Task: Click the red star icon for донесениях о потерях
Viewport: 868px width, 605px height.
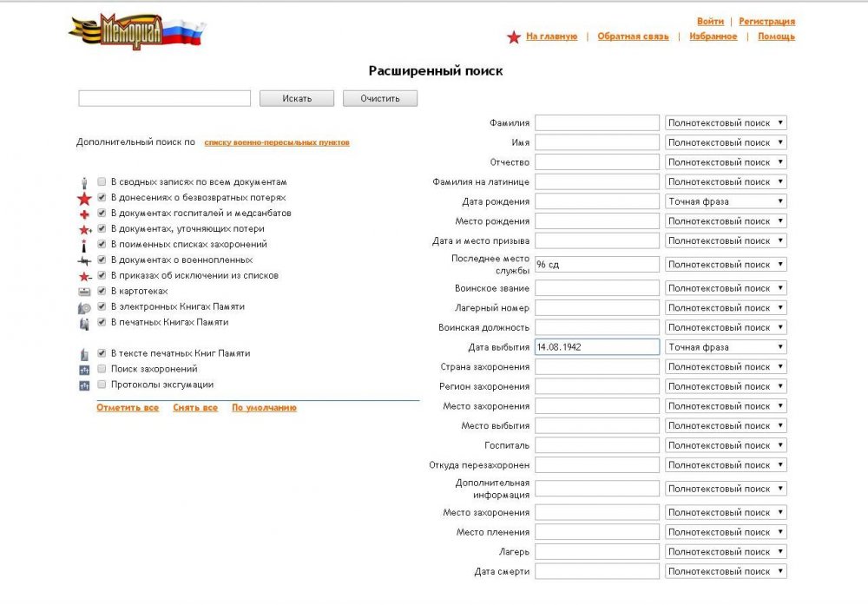Action: point(84,198)
